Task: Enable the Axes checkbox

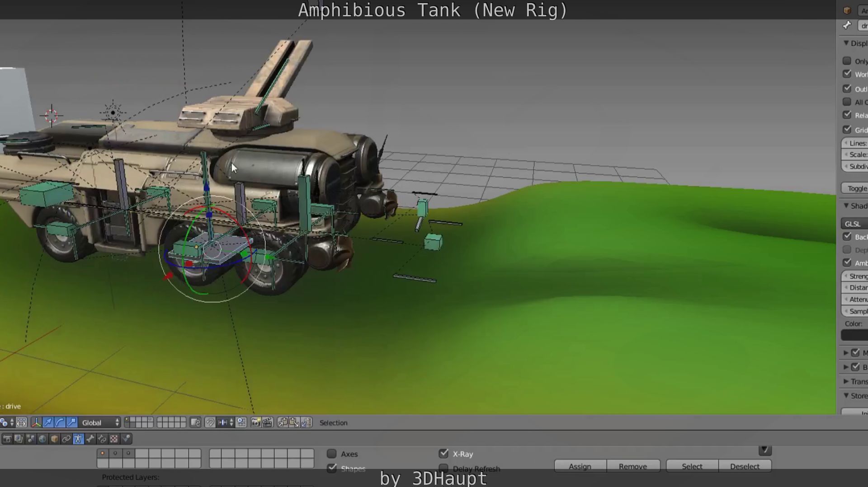Action: (332, 454)
